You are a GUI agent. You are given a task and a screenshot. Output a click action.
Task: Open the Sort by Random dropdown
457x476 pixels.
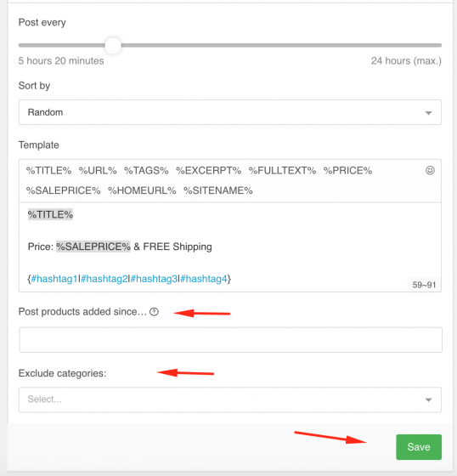coord(230,112)
